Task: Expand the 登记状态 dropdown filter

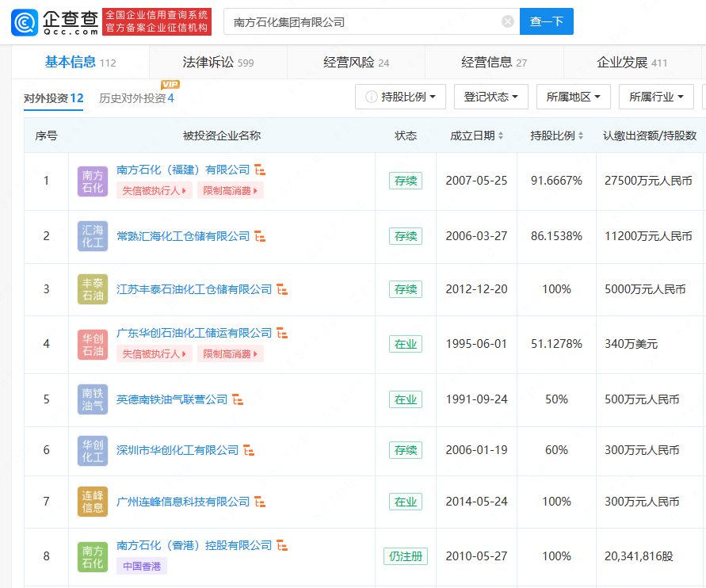Action: pos(490,97)
